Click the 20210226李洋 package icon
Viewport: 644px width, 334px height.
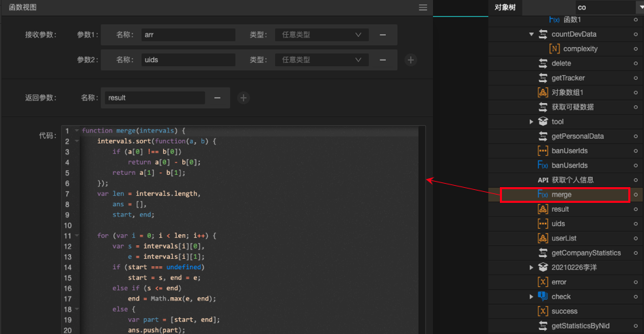[543, 268]
